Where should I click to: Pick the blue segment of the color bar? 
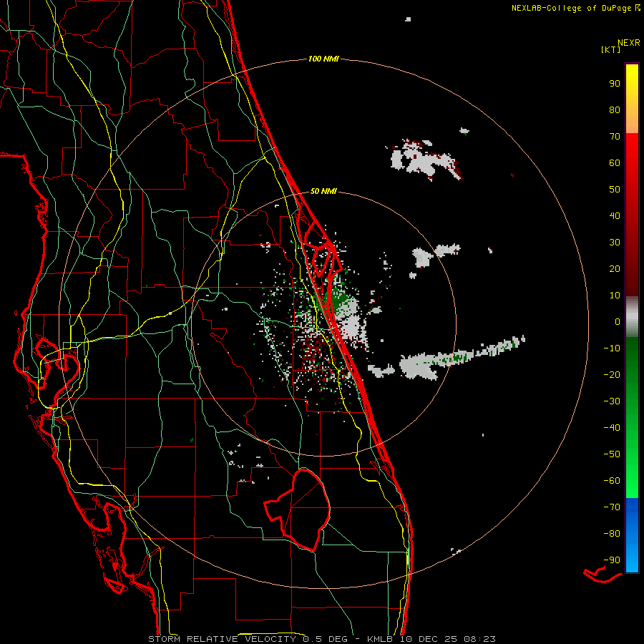click(x=632, y=535)
